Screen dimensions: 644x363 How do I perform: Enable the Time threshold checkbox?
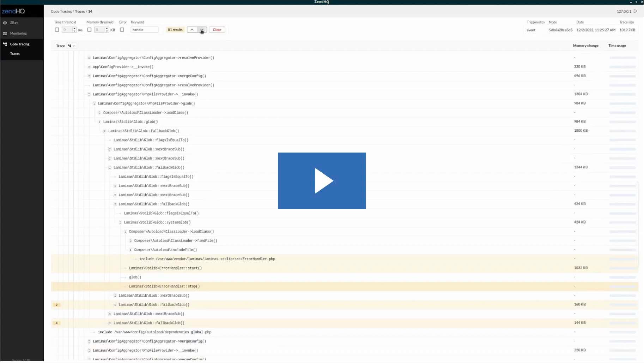[x=57, y=30]
